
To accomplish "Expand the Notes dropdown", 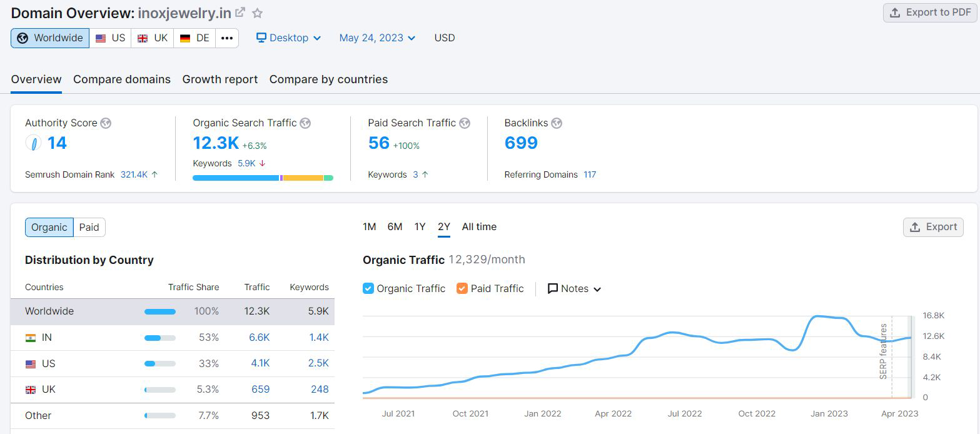I will point(574,288).
